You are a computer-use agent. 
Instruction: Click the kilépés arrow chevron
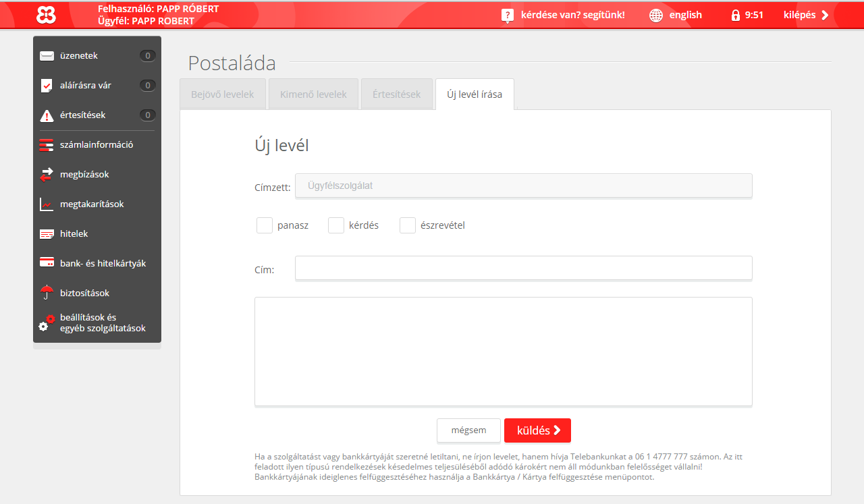pos(825,15)
